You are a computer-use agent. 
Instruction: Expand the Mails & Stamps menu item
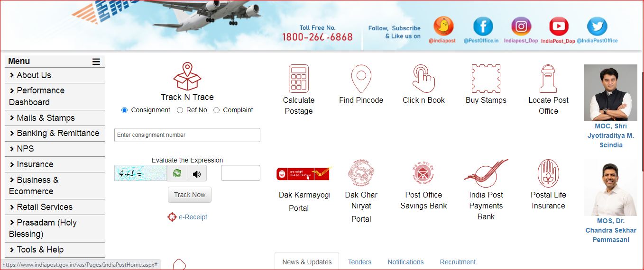click(55, 118)
